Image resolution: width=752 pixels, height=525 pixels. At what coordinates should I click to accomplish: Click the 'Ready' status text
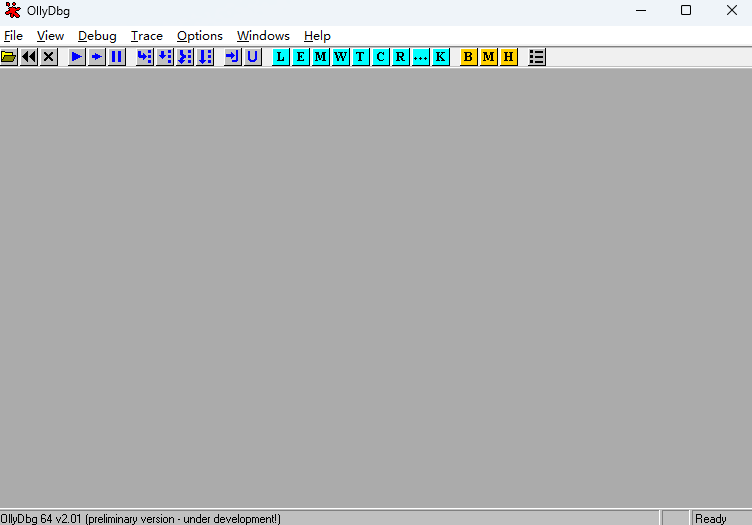[711, 519]
